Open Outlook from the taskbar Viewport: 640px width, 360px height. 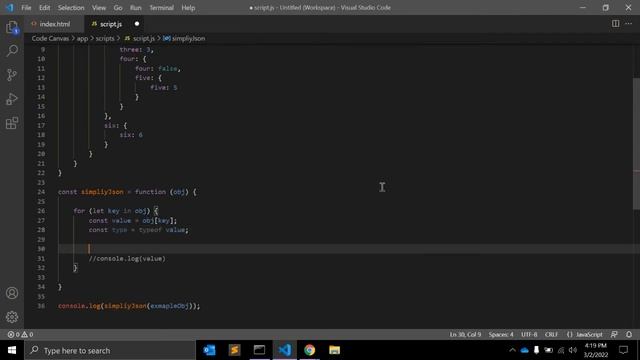pyautogui.click(x=209, y=350)
